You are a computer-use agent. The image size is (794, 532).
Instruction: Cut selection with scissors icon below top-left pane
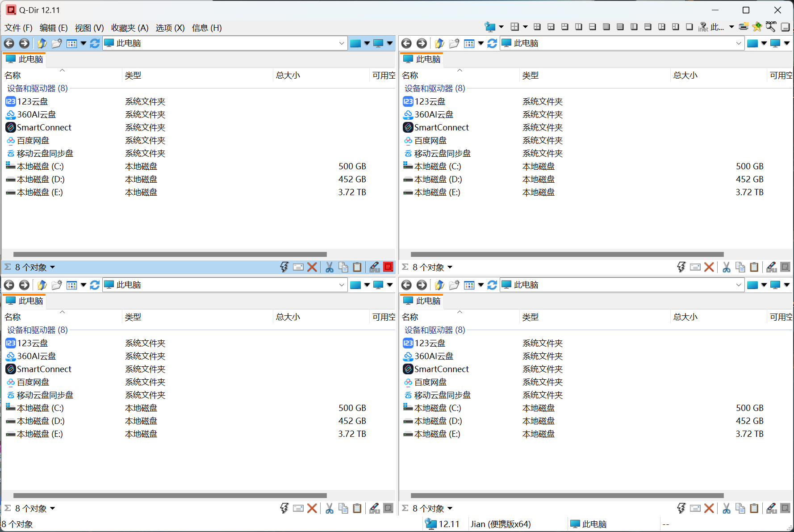(329, 267)
